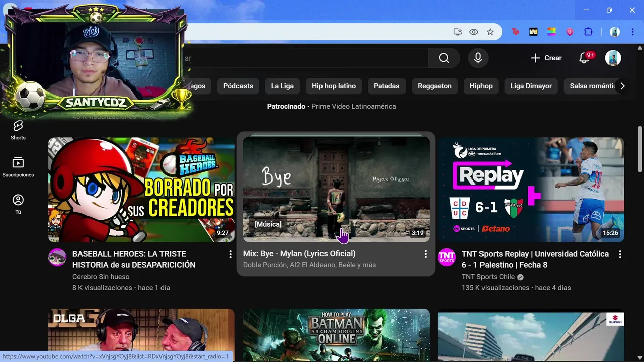Open the Chrome three-dot menu
This screenshot has width=644, height=362.
point(632,32)
